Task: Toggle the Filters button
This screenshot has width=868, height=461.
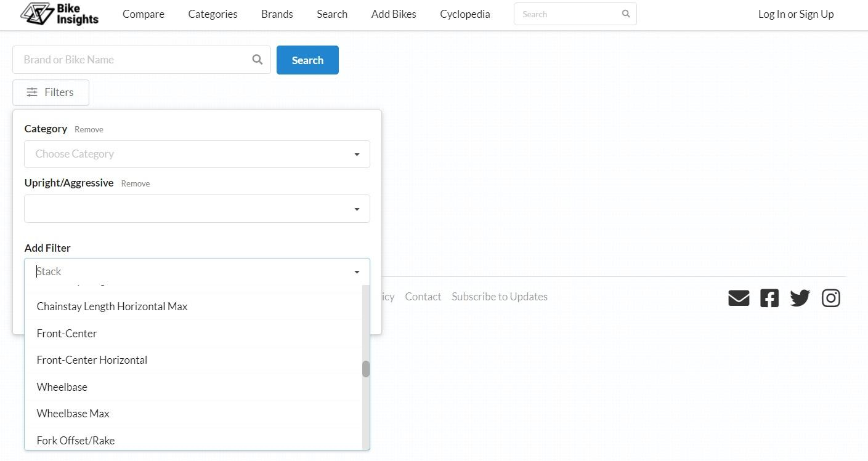Action: [x=51, y=92]
